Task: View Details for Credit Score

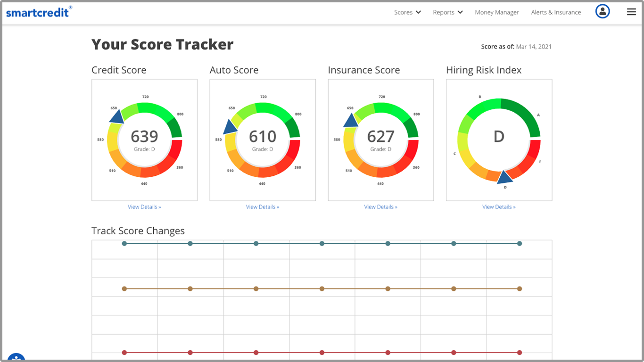Action: click(x=144, y=207)
